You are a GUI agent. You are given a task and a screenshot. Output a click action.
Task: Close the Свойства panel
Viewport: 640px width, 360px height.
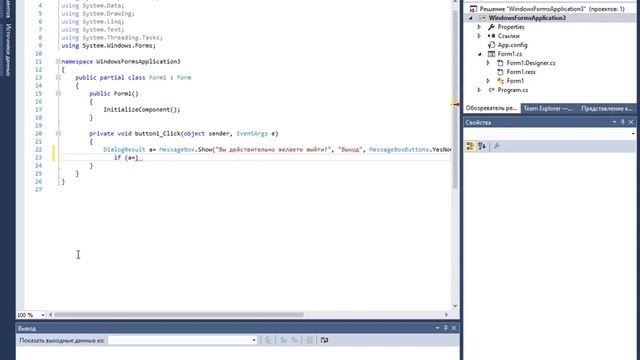click(631, 122)
